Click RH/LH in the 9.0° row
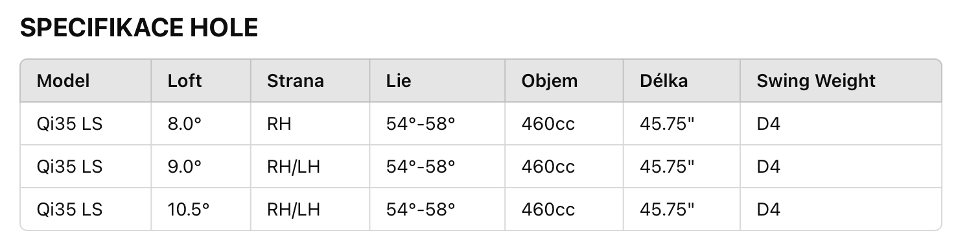 click(294, 166)
